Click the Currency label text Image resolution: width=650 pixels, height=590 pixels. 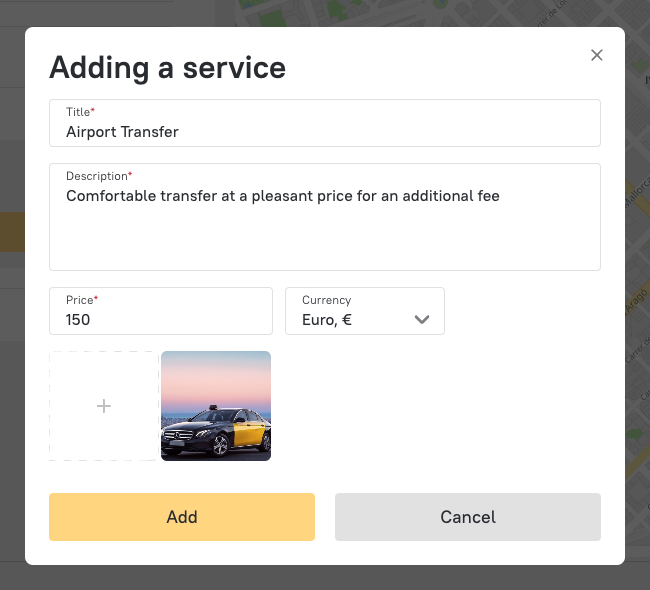pyautogui.click(x=326, y=300)
